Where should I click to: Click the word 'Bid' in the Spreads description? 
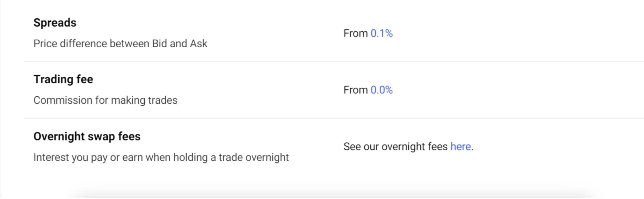point(160,44)
